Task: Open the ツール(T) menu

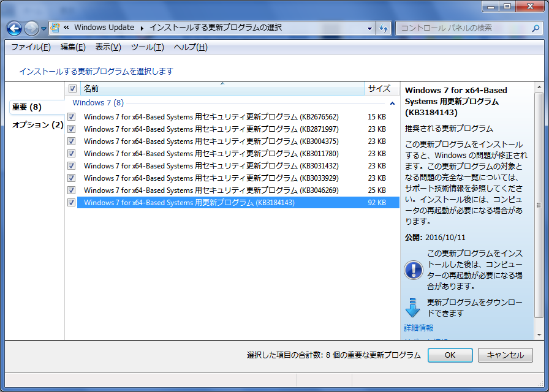Action: click(x=147, y=47)
